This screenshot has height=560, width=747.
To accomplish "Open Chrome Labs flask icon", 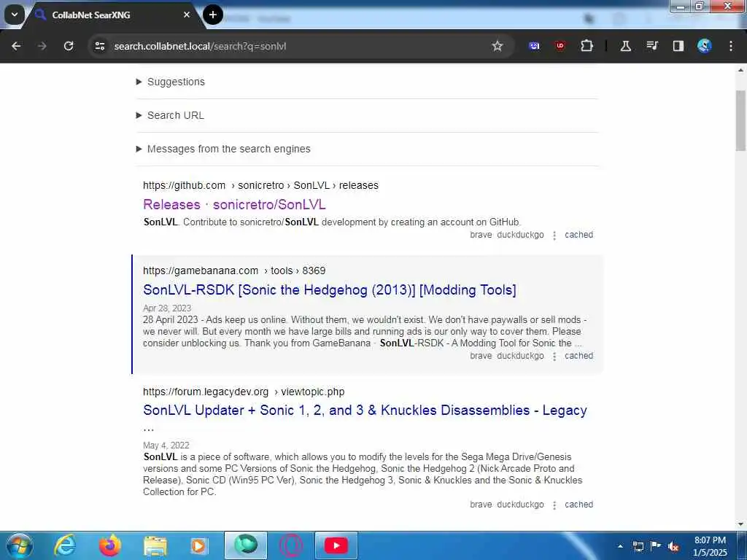I will pos(625,46).
